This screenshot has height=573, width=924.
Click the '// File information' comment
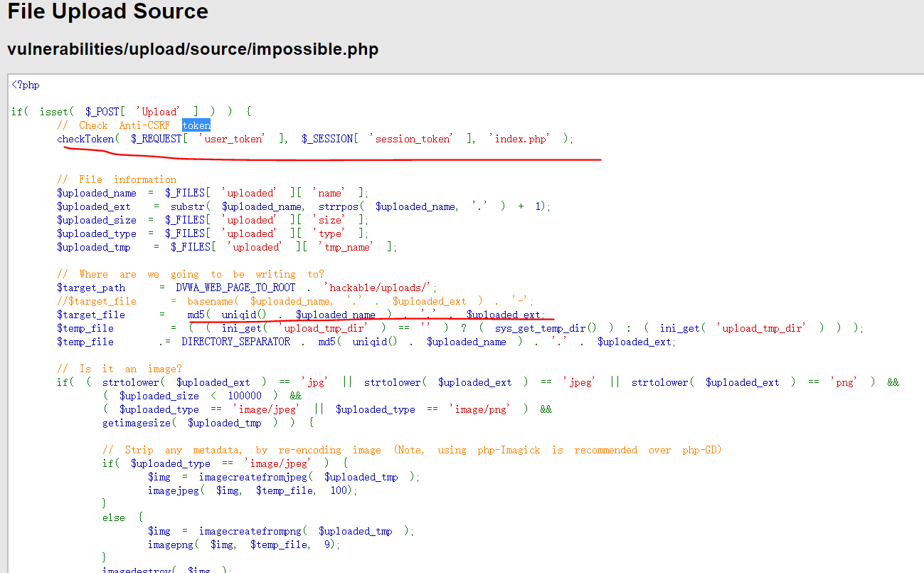point(117,179)
